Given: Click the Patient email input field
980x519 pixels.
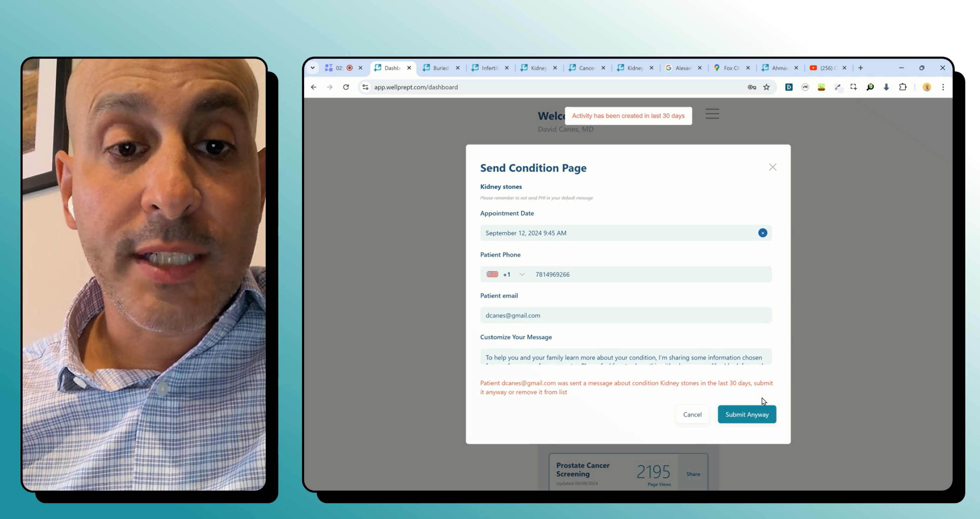Looking at the screenshot, I should click(x=625, y=315).
